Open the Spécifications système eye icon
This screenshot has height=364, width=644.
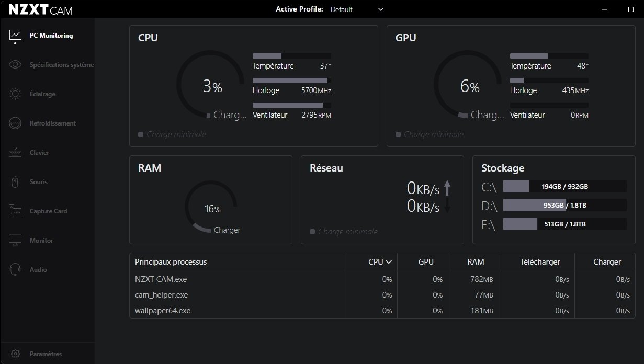[15, 65]
